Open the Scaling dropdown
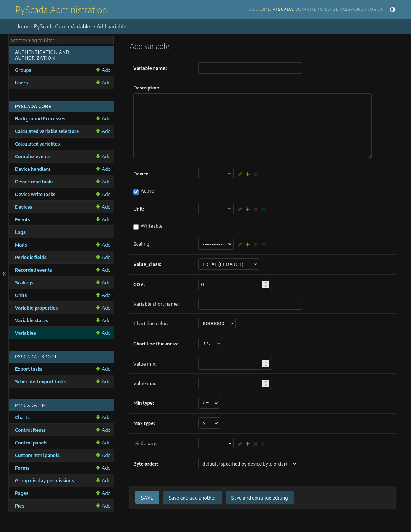Image resolution: width=411 pixels, height=532 pixels. click(216, 244)
